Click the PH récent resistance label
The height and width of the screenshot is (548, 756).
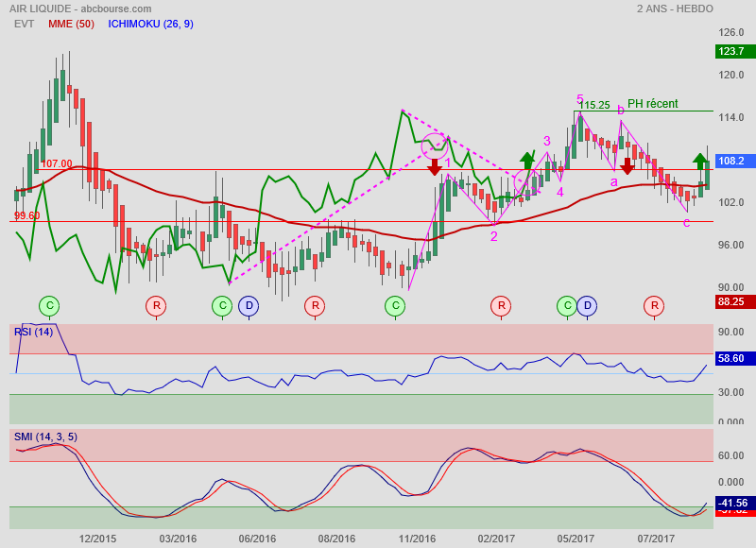point(652,104)
